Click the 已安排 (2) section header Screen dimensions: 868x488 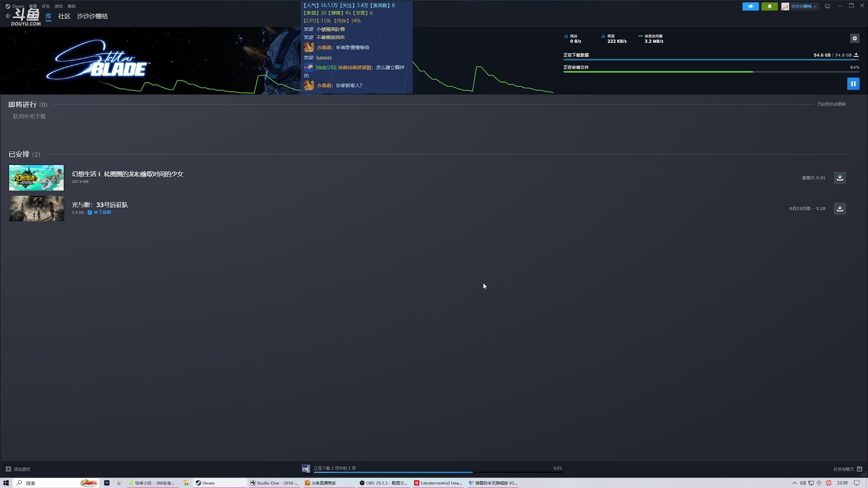[x=24, y=154]
